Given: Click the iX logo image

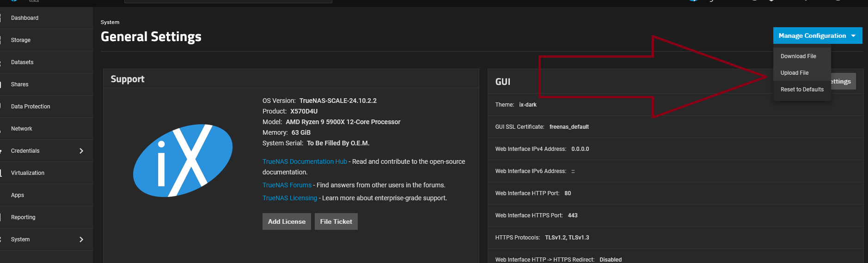Looking at the screenshot, I should tap(183, 161).
